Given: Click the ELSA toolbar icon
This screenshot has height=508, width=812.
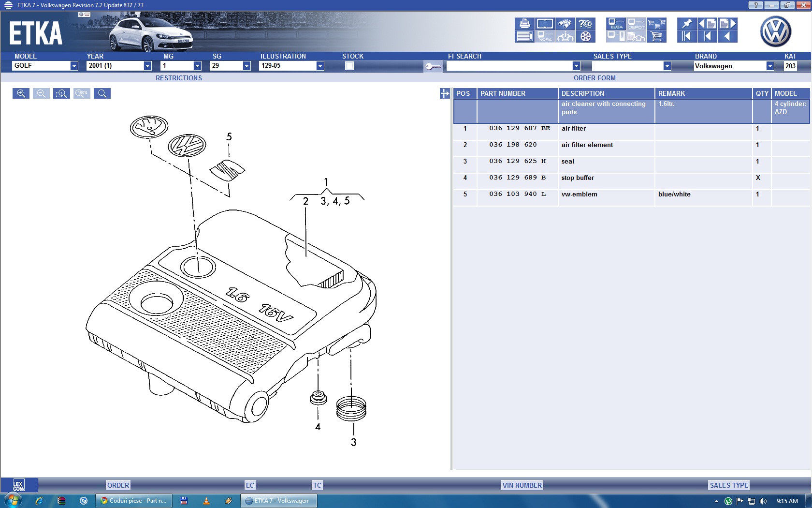Looking at the screenshot, I should tap(616, 24).
